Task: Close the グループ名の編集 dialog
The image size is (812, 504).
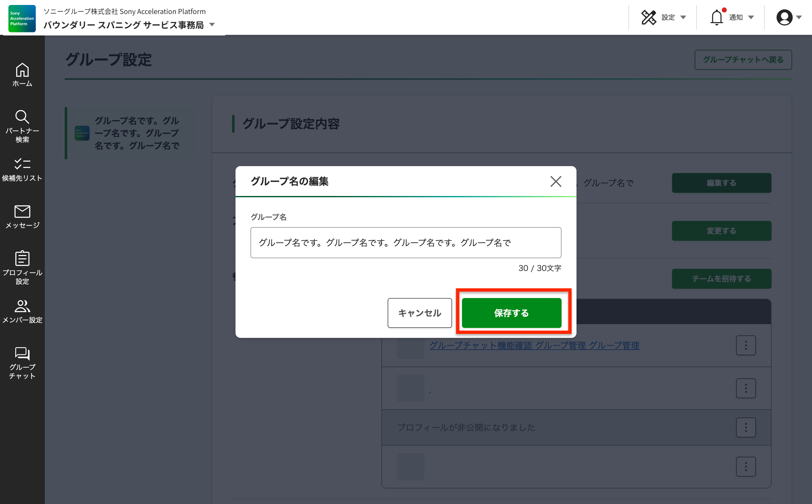Action: pyautogui.click(x=555, y=182)
